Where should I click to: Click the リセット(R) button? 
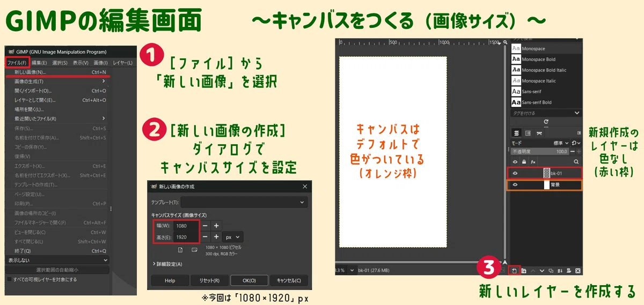(x=209, y=280)
